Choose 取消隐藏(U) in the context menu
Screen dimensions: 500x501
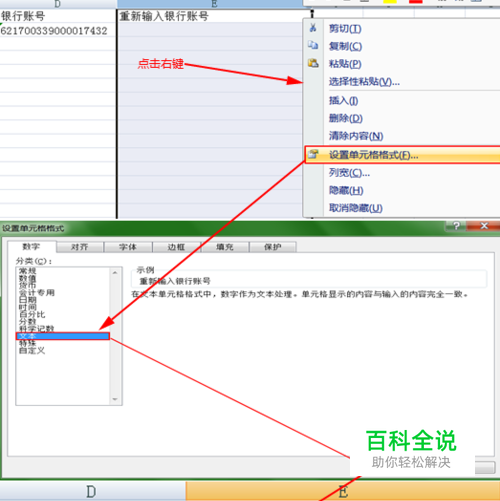point(356,208)
